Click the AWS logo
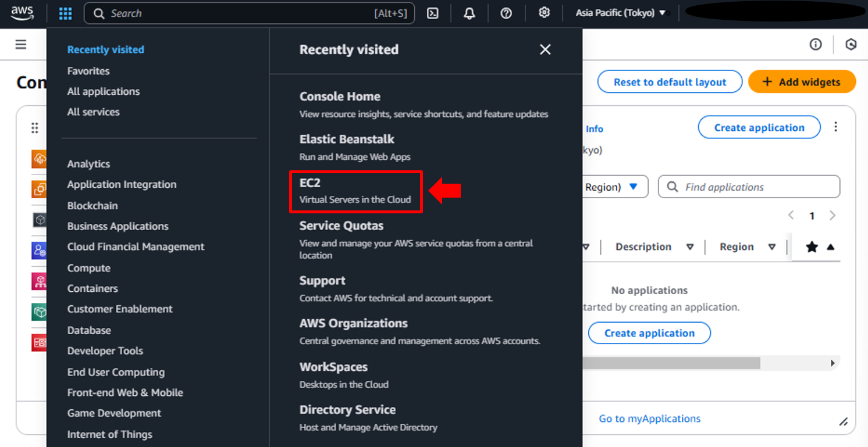Screen dimensions: 868x447 point(22,13)
